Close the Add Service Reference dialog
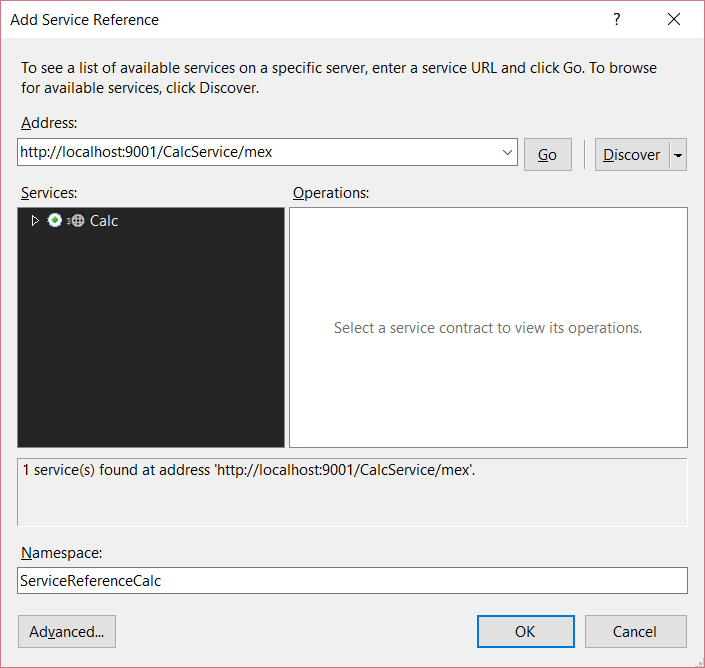Screen dimensions: 705x668 pyautogui.click(x=674, y=19)
